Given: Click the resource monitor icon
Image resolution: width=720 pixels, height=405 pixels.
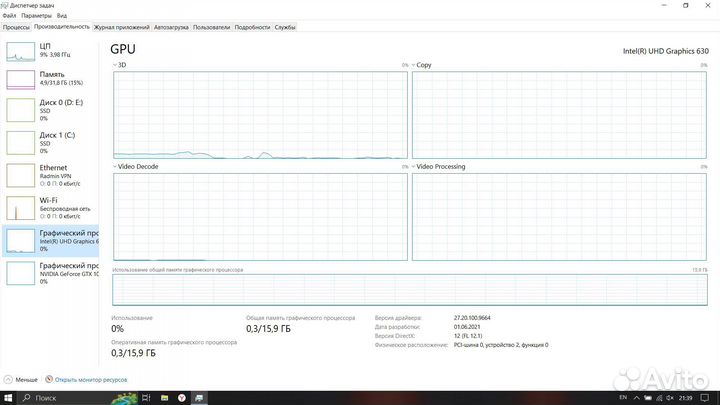Looking at the screenshot, I should (49, 379).
